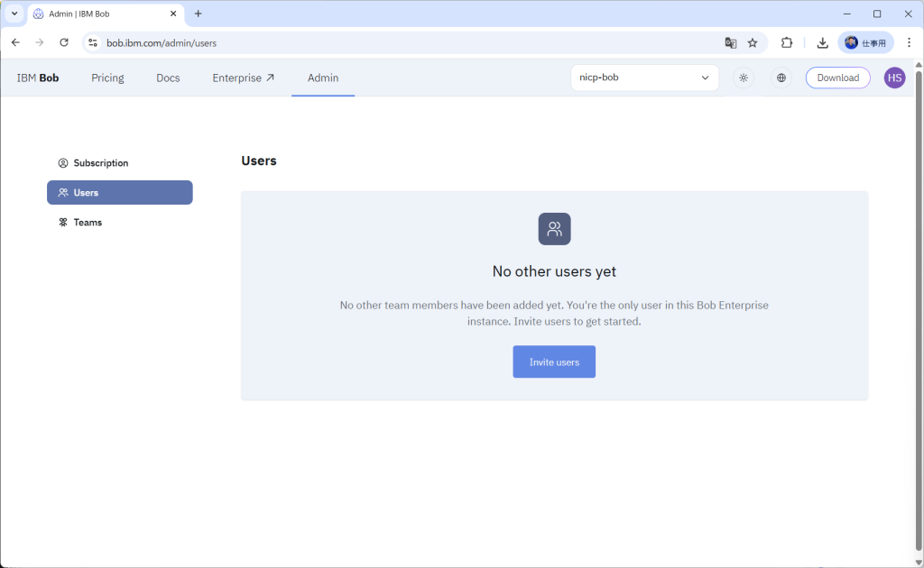Viewport: 924px width, 568px height.
Task: Select the Admin tab
Action: click(323, 78)
